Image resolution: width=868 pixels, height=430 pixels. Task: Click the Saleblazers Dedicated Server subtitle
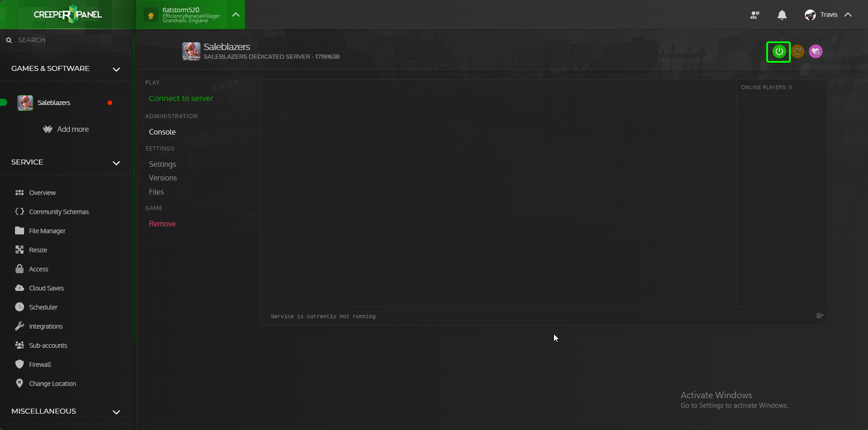click(x=272, y=57)
